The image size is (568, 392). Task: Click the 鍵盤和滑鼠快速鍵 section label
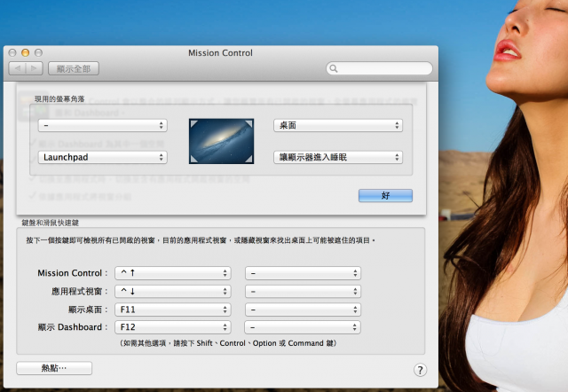click(x=51, y=223)
